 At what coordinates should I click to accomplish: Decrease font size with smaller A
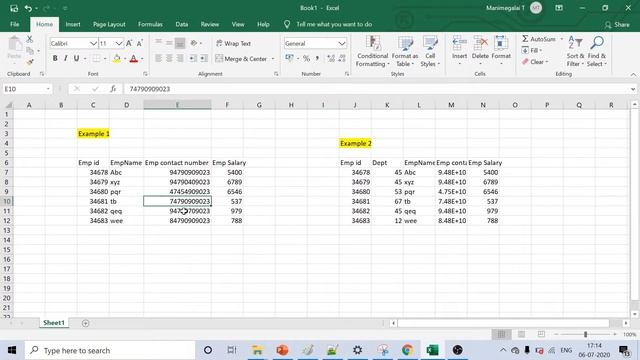(x=140, y=43)
